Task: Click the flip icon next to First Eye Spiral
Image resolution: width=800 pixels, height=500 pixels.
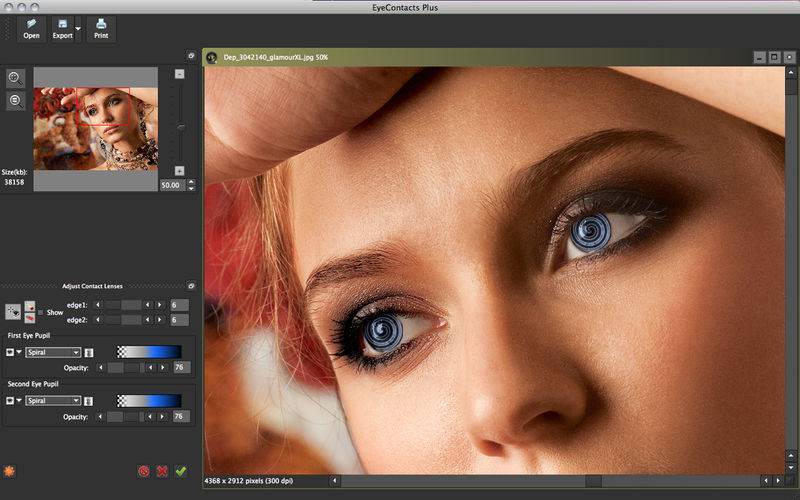Action: pos(89,353)
